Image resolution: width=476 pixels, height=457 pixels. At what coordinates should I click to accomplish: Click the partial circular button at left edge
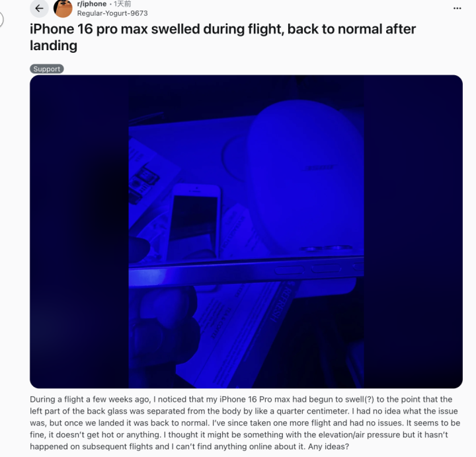click(x=1, y=20)
